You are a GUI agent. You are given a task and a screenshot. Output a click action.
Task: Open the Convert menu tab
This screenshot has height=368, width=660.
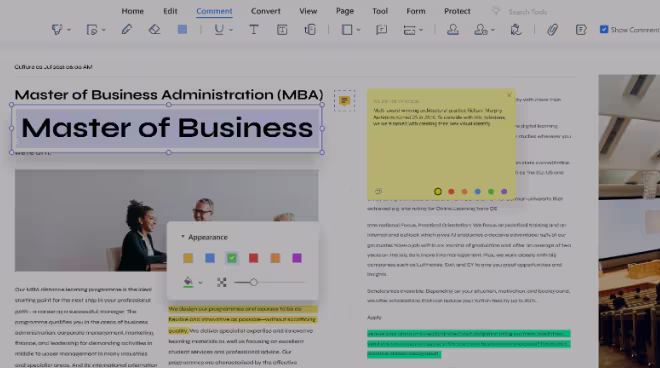tap(266, 11)
